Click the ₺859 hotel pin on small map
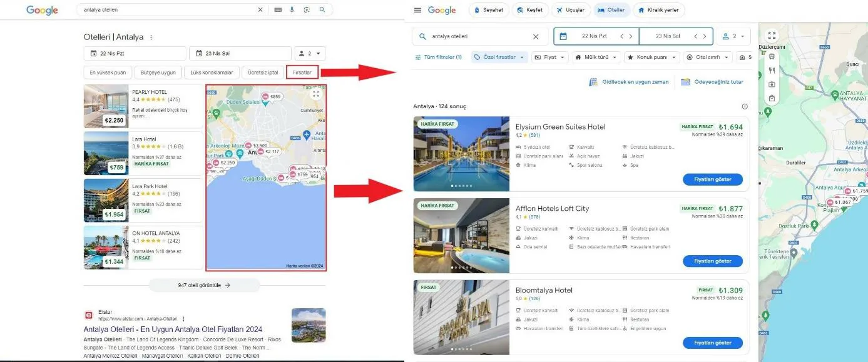This screenshot has width=868, height=362. point(272,96)
